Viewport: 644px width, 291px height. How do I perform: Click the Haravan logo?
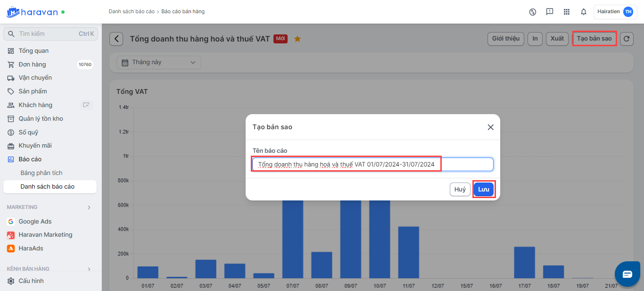[x=32, y=12]
